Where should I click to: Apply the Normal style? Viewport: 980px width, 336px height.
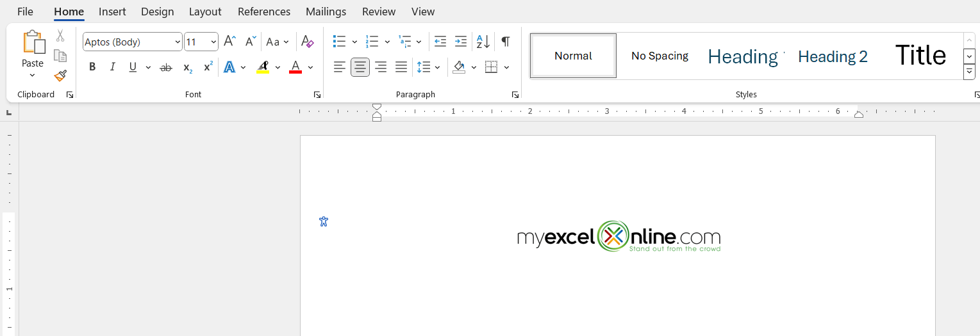pyautogui.click(x=573, y=56)
